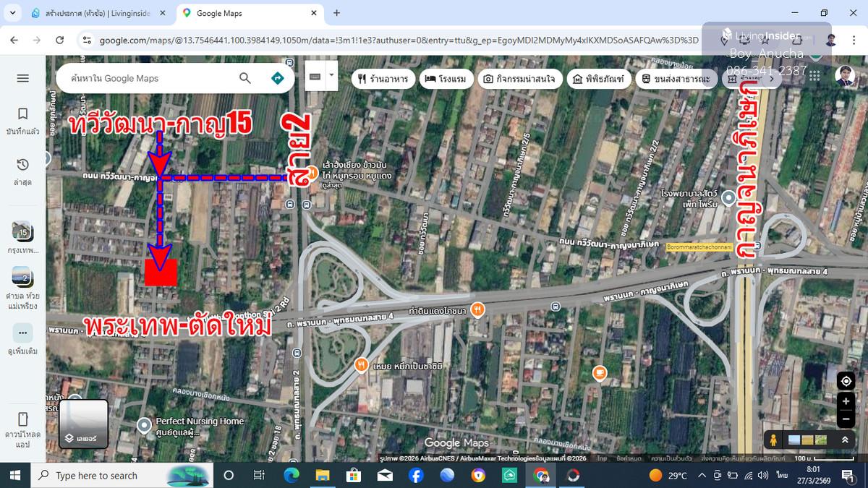Select the Restaurants category chip

383,79
